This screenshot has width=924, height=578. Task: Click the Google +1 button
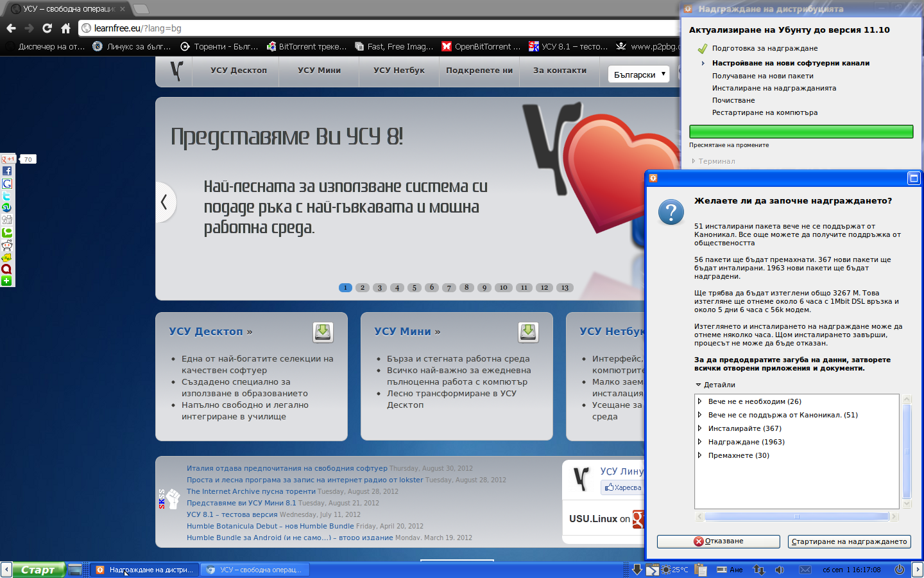click(x=8, y=159)
